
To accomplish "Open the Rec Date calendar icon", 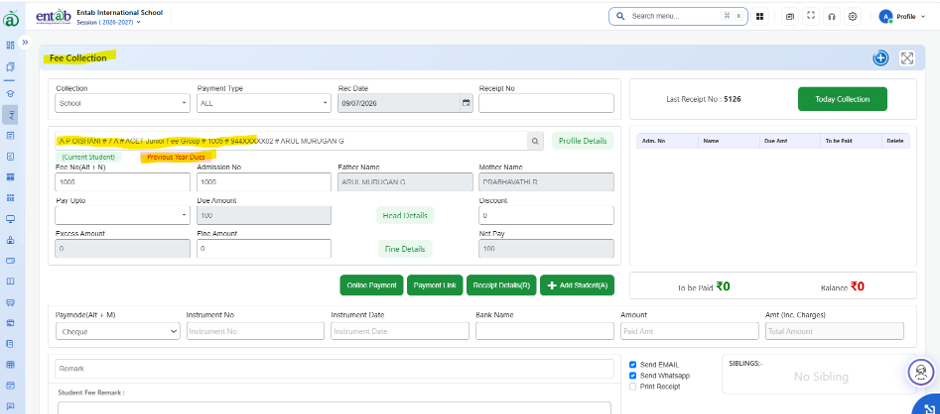I will [x=466, y=103].
